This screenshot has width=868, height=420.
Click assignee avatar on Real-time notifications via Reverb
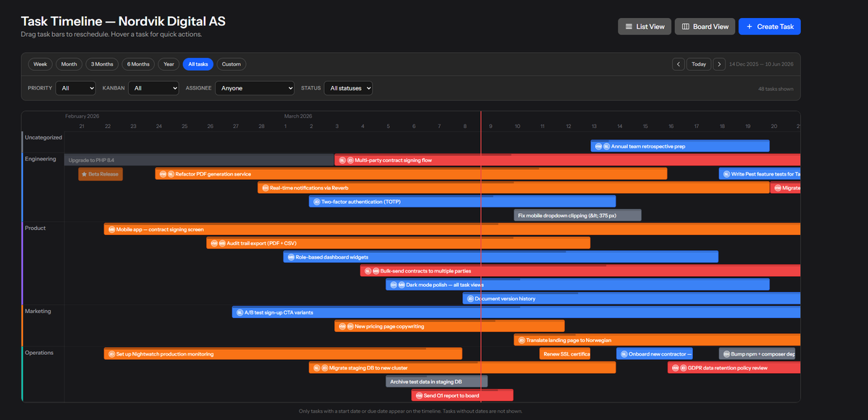coord(265,188)
